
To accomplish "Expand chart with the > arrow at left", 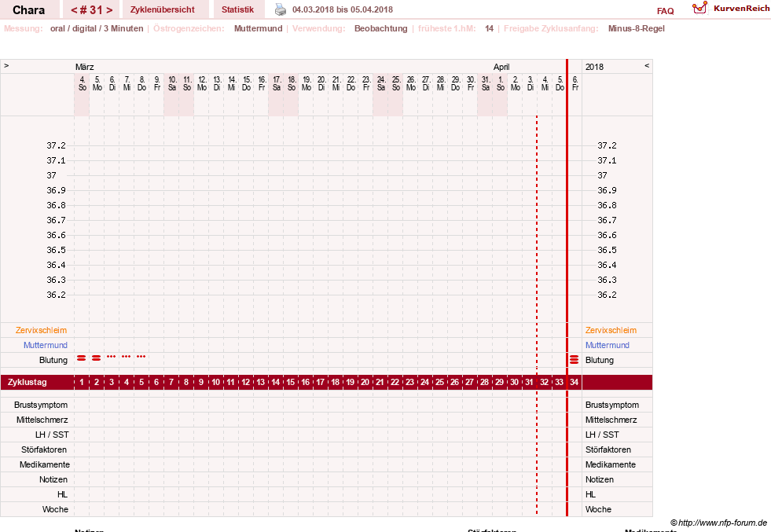I will pyautogui.click(x=6, y=65).
